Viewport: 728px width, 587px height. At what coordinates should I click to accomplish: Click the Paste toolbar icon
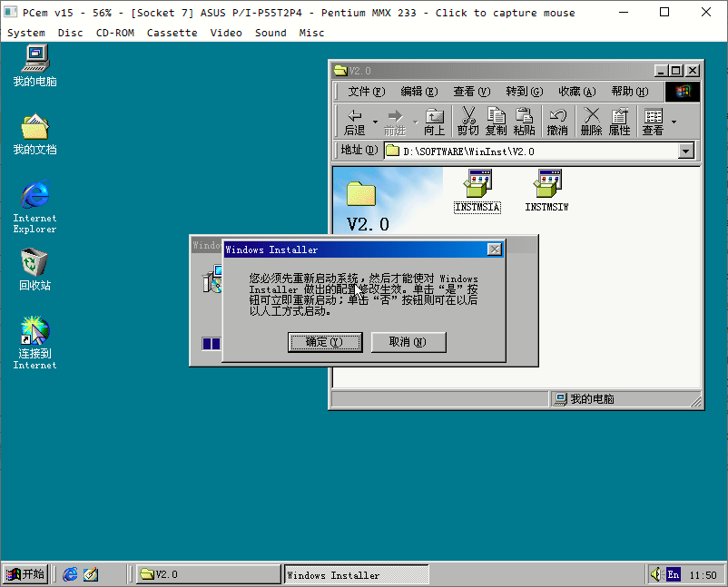point(524,122)
